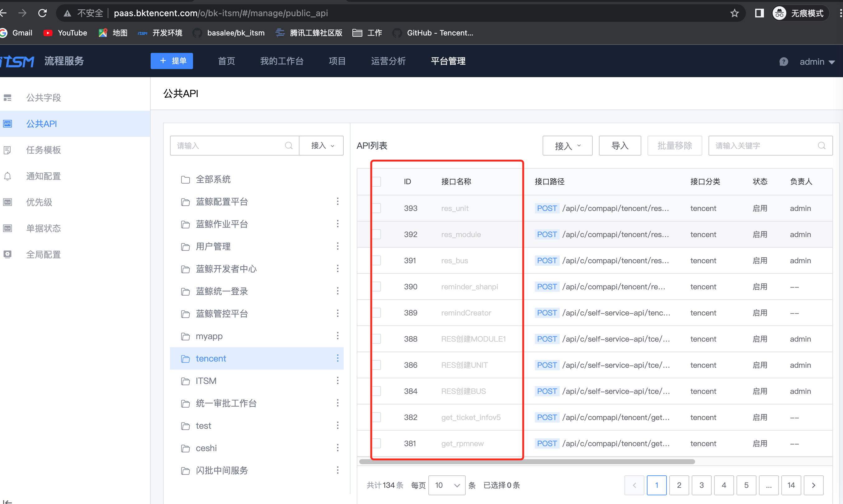Reload the page with the refresh icon
Screen dimensions: 843x504
click(42, 13)
